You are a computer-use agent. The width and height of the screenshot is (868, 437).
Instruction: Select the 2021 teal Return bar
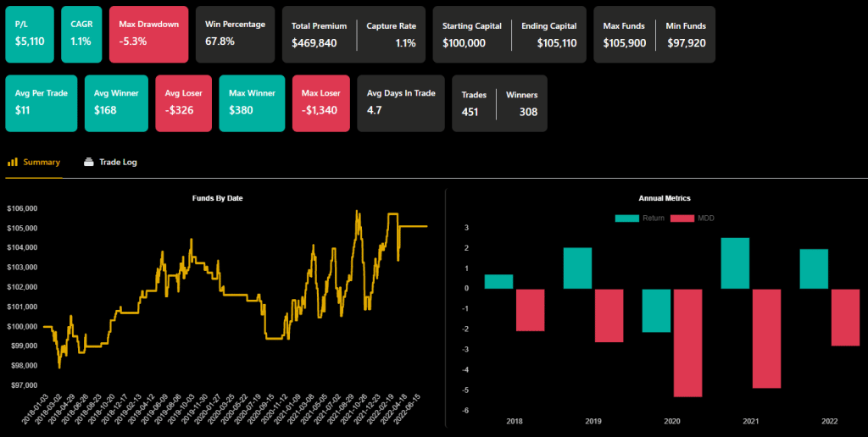pyautogui.click(x=735, y=263)
